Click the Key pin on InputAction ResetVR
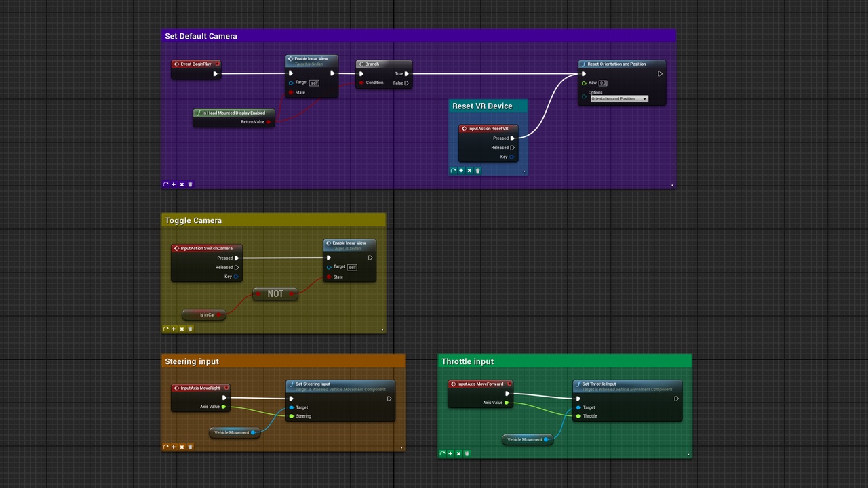This screenshot has height=488, width=868. pos(512,157)
